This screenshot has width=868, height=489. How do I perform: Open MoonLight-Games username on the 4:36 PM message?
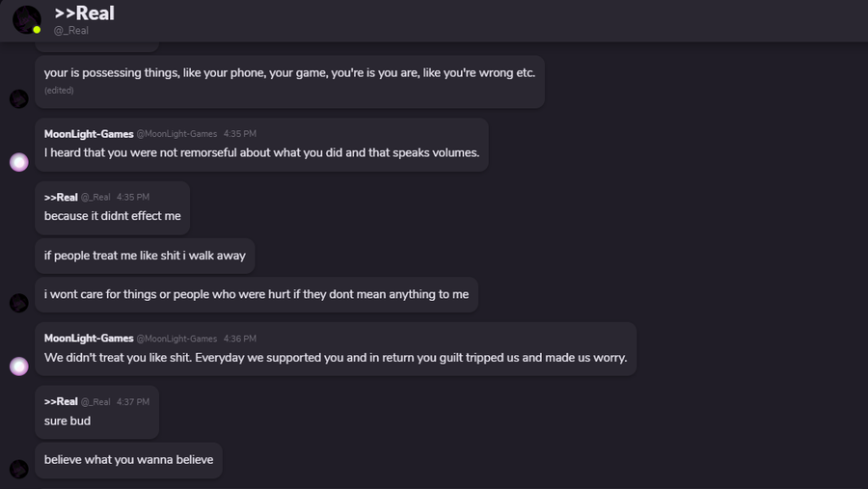89,339
